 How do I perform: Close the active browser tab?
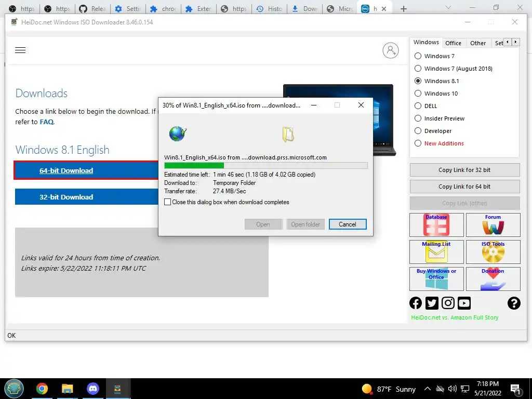[x=384, y=9]
